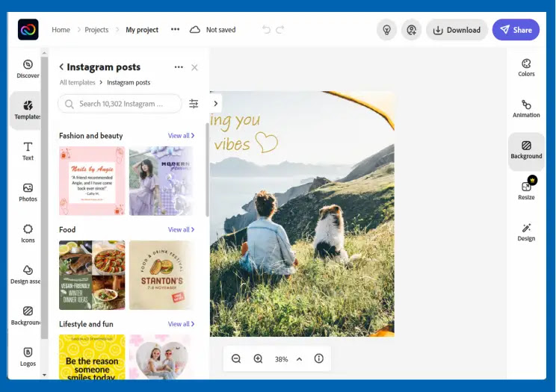Click the invite collaborator icon
The width and height of the screenshot is (556, 392).
point(411,30)
